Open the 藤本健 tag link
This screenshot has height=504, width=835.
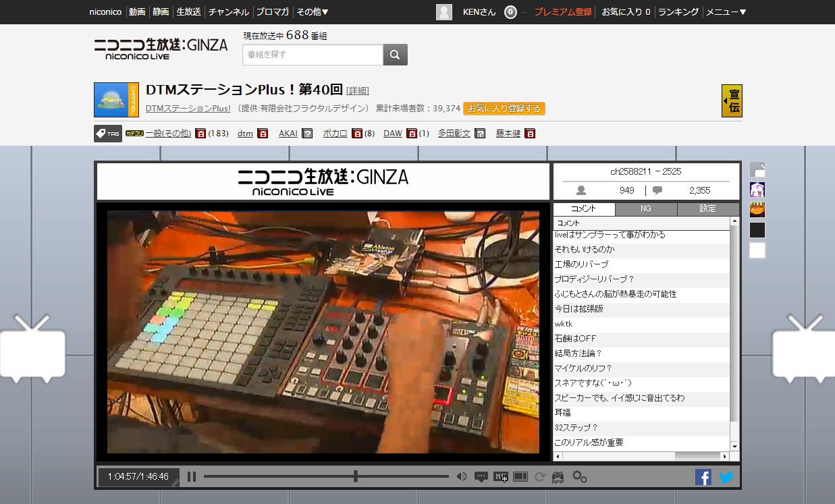(508, 134)
